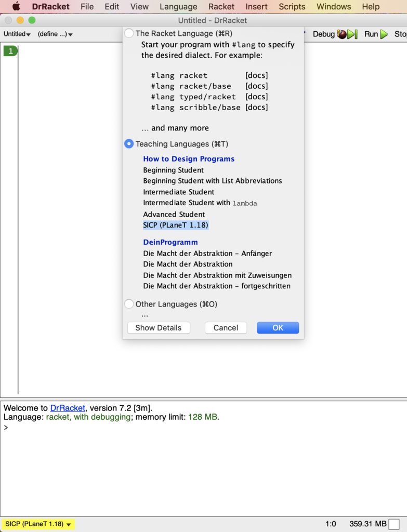Viewport: 407px width, 532px height.
Task: Open docs link for #lang scribble/base
Action: point(257,108)
